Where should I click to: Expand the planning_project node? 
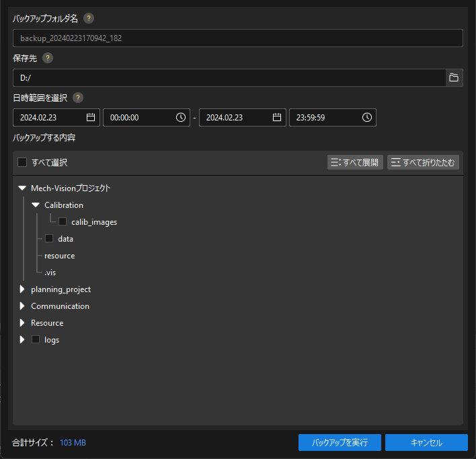click(22, 289)
